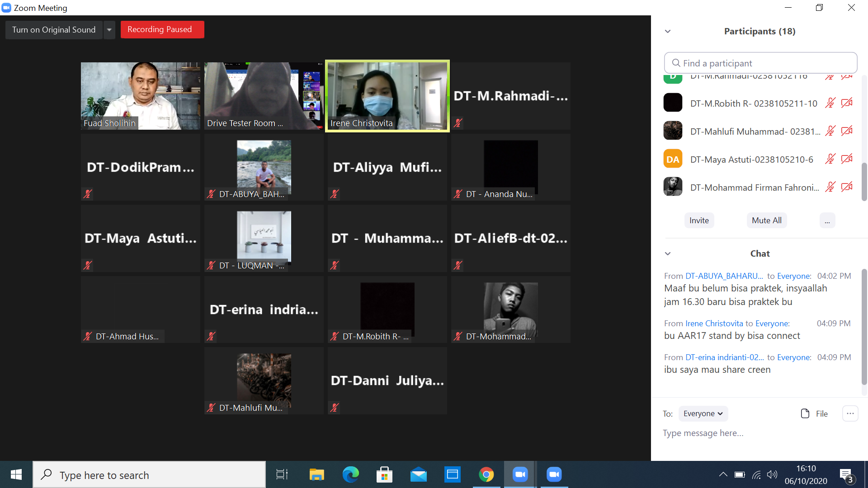This screenshot has height=488, width=868.
Task: Toggle mute for DT-Mahlufi Muhammad in participants
Action: (830, 131)
